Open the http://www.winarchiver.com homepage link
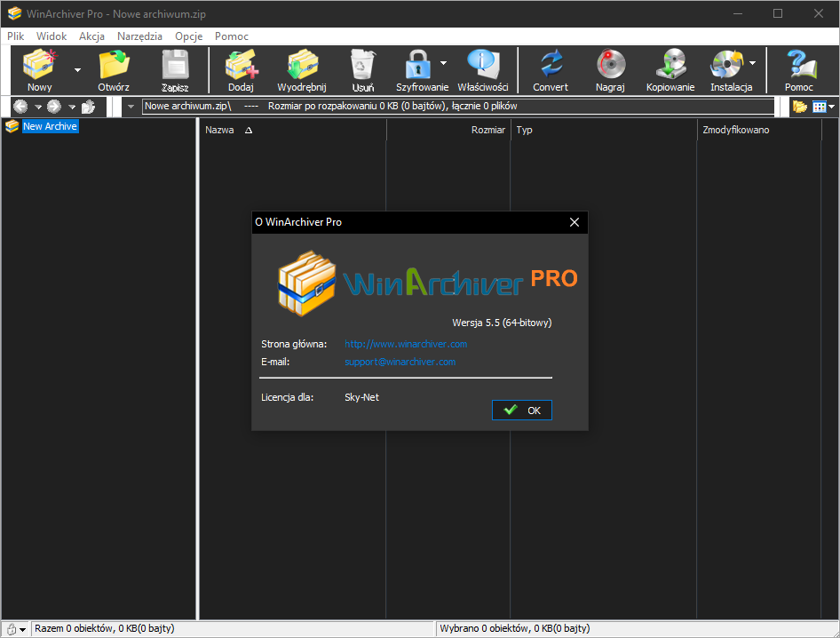 coord(406,344)
